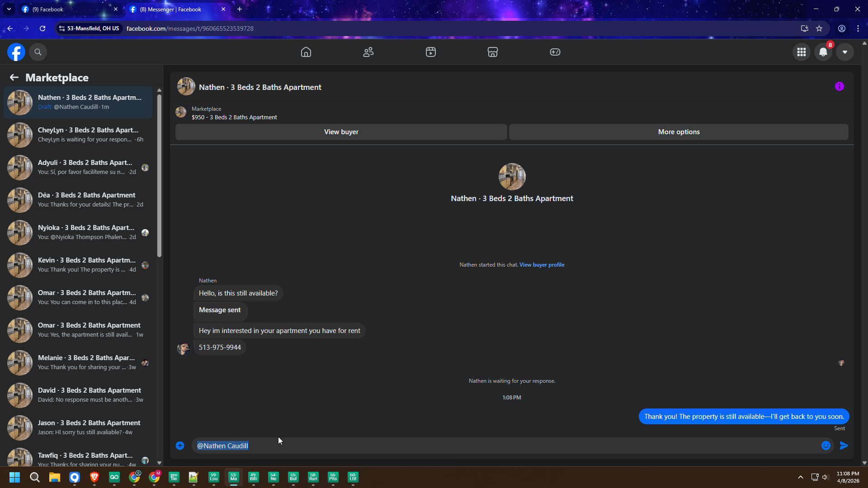The height and width of the screenshot is (488, 868).
Task: Click the View buyer profile link
Action: tap(542, 265)
